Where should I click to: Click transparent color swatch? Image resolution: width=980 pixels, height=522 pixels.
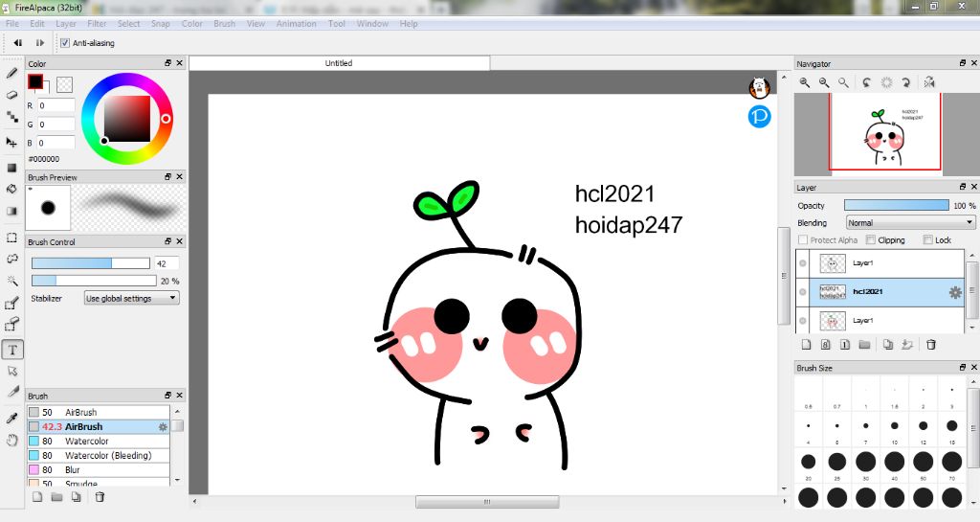[x=64, y=84]
